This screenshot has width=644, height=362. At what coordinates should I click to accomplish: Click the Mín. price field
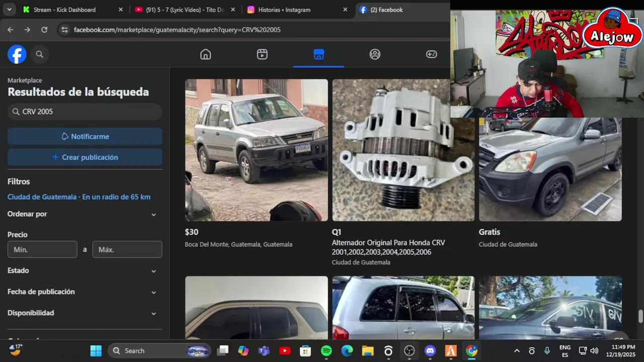(42, 249)
